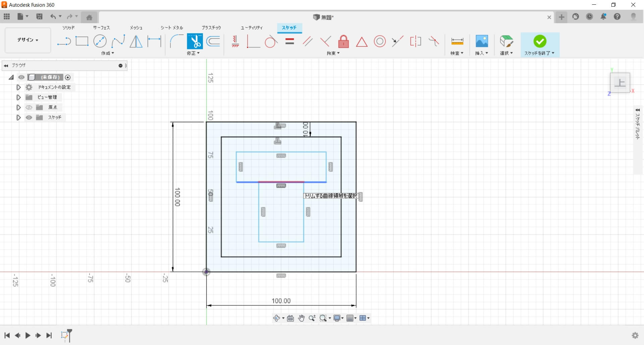Open the シートメタル tab
The image size is (644, 345).
tap(172, 28)
